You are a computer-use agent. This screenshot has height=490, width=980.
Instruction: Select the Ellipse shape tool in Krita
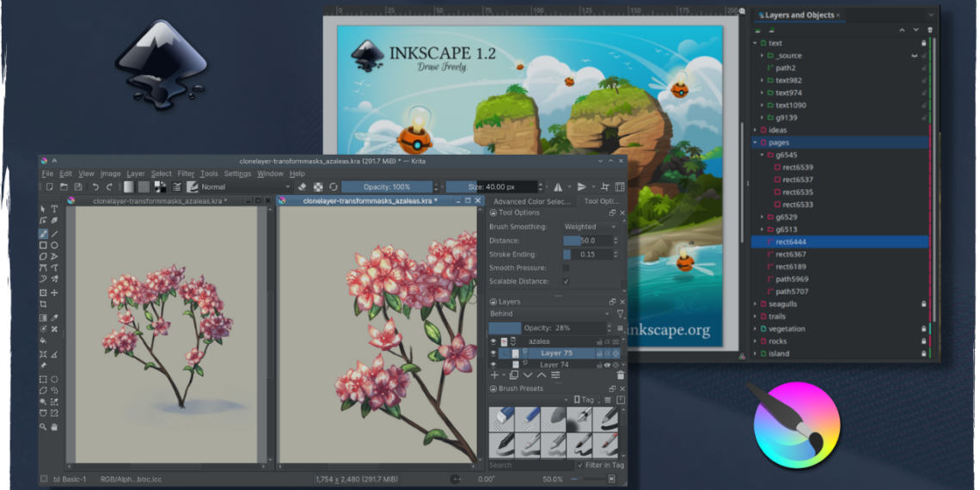click(x=54, y=246)
